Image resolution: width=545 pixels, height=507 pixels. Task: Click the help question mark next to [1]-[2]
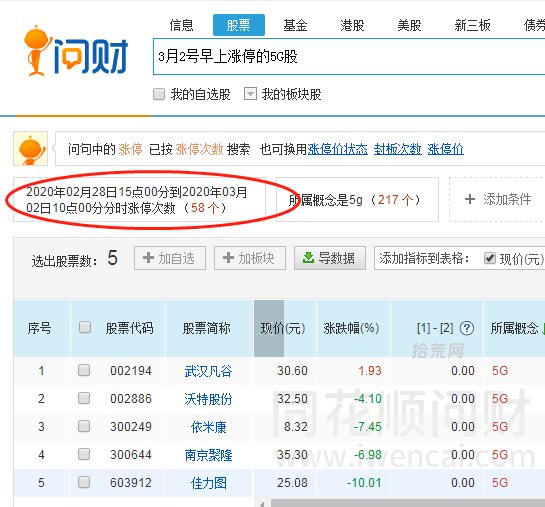pos(467,328)
